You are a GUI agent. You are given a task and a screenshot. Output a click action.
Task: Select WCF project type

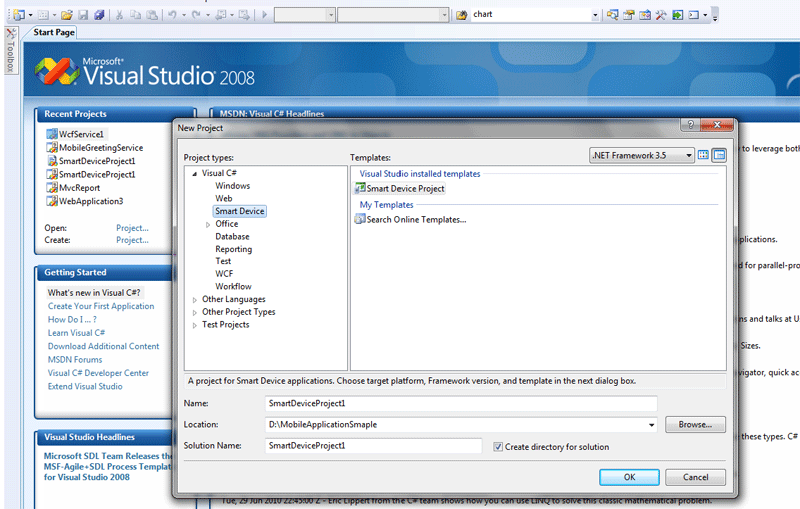[224, 274]
